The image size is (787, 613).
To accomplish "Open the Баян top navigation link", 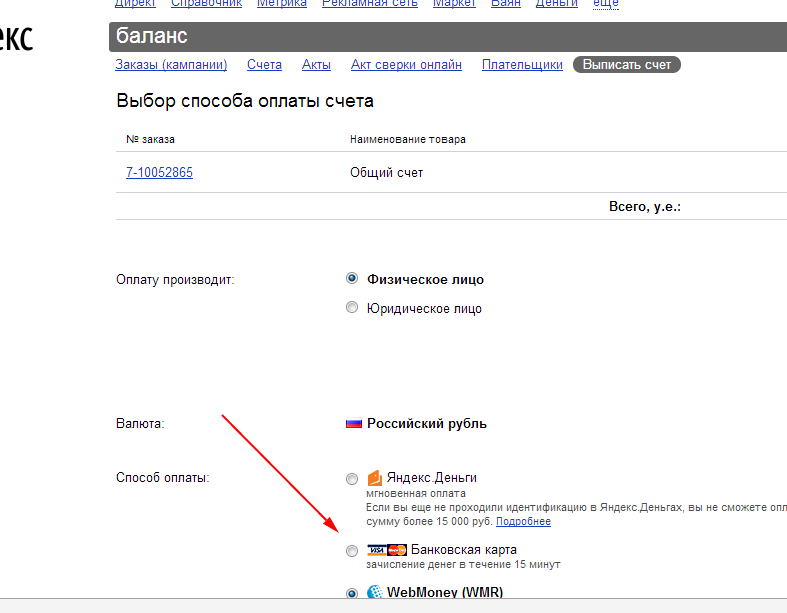I will pyautogui.click(x=505, y=4).
